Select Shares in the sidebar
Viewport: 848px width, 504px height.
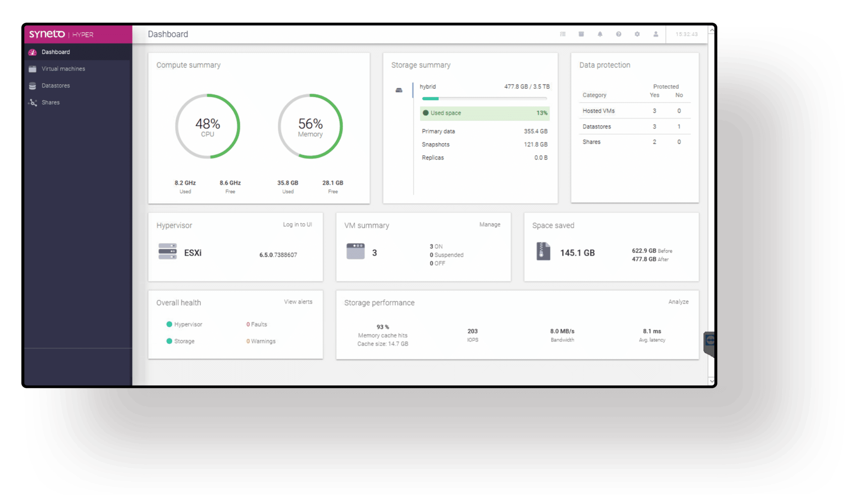(x=50, y=102)
